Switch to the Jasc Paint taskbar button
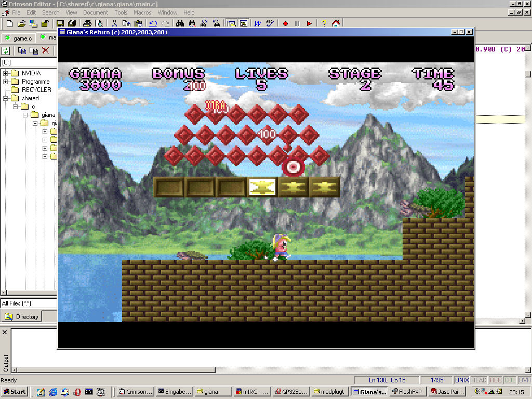532x399 pixels. pos(447,392)
